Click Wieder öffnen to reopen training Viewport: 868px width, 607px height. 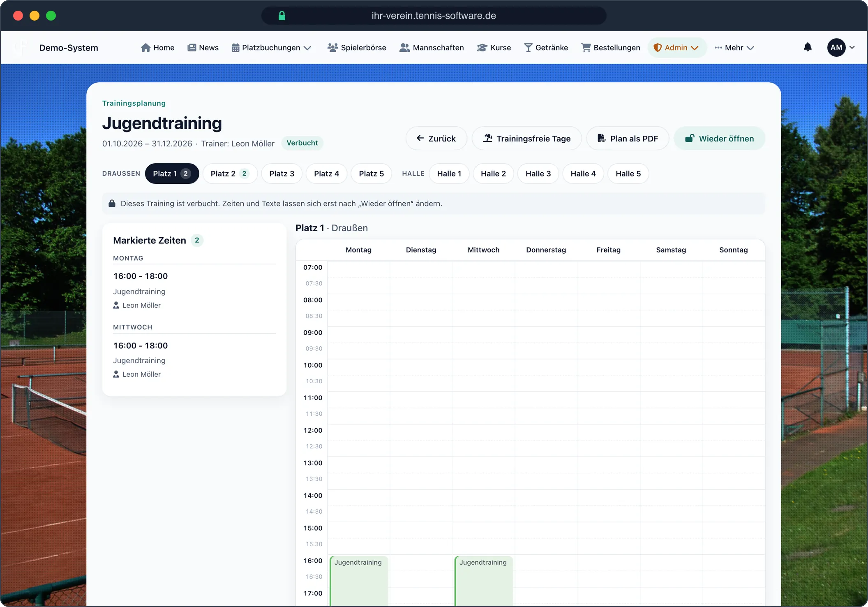(719, 138)
